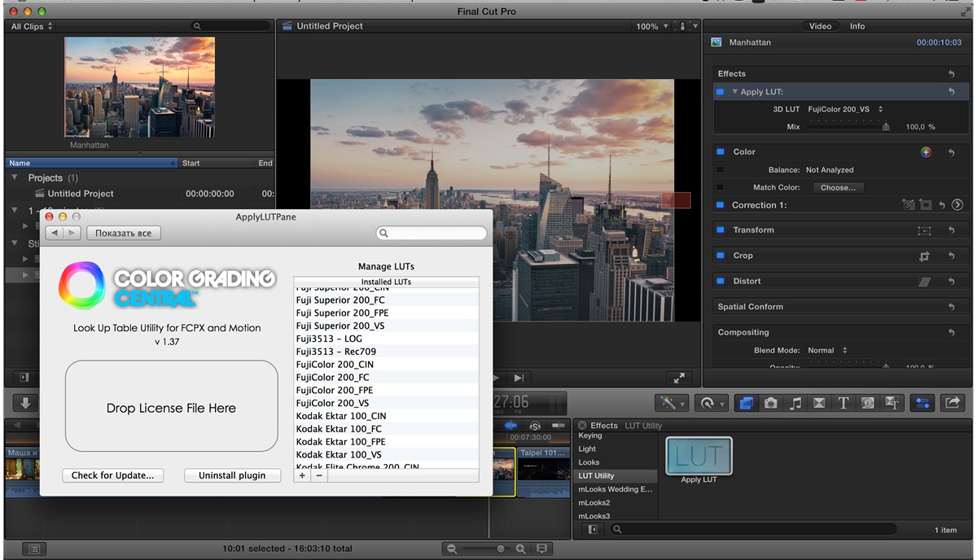The width and height of the screenshot is (977, 560).
Task: Remove a LUT with the minus button
Action: click(319, 475)
